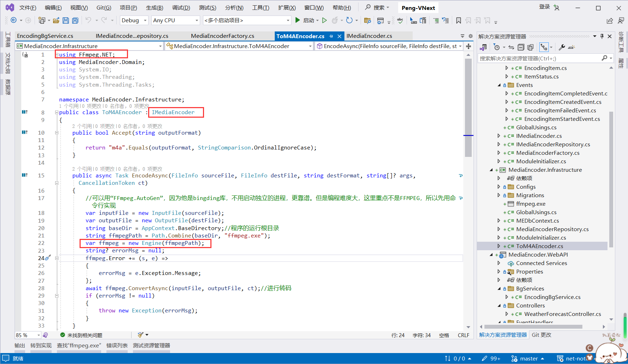This screenshot has height=364, width=628.
Task: Click the comment out selected lines icon
Action: point(436,20)
